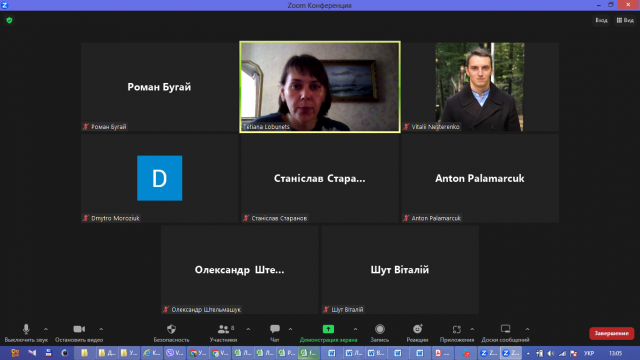Image resolution: width=640 pixels, height=360 pixels.
Task: Open the Chat bubble icon
Action: (275, 329)
